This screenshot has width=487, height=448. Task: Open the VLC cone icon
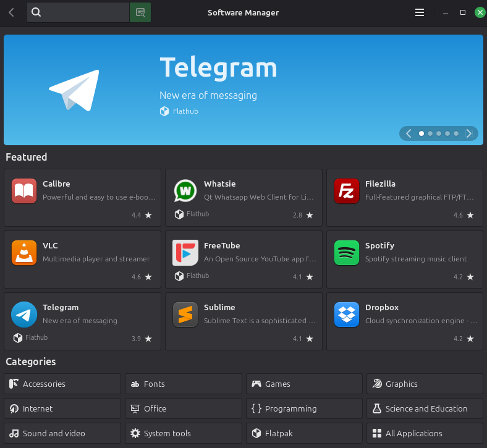(x=24, y=253)
